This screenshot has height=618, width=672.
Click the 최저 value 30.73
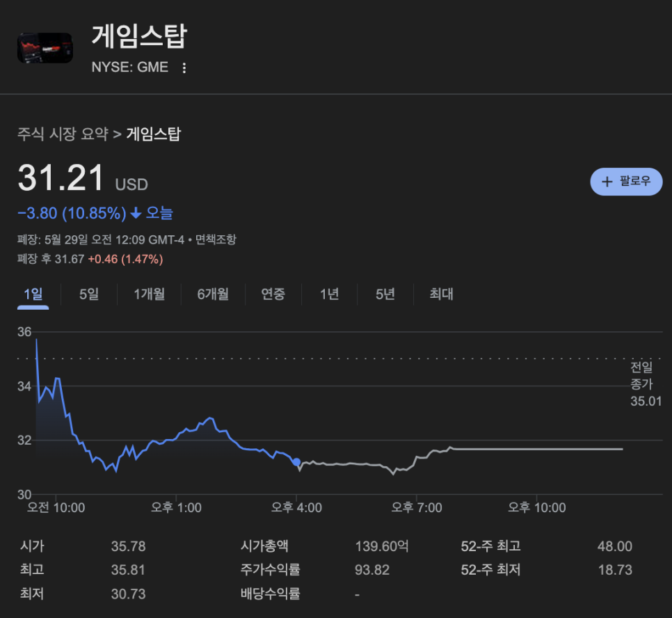[x=128, y=594]
